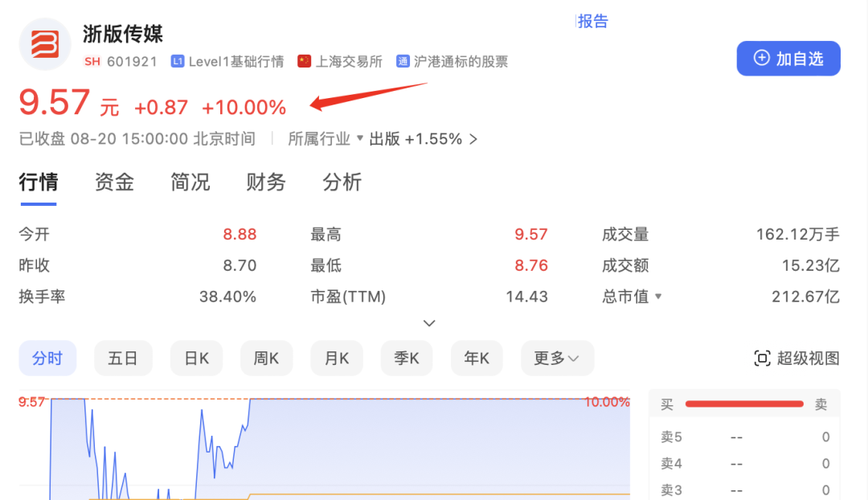Click the 今开 value 8.88
The width and height of the screenshot is (868, 500).
pos(240,234)
